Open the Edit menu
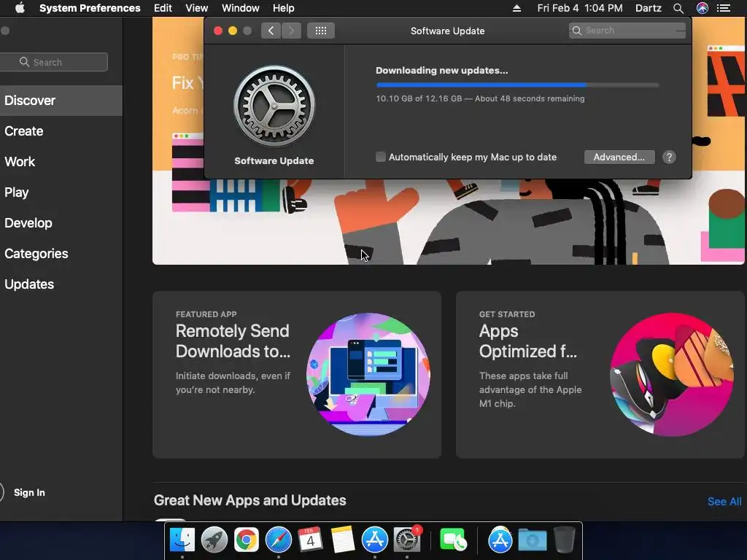 [163, 8]
